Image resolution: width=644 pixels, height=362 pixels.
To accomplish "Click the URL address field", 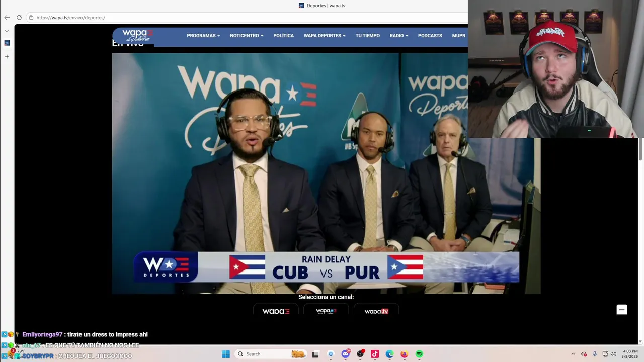I will click(247, 17).
